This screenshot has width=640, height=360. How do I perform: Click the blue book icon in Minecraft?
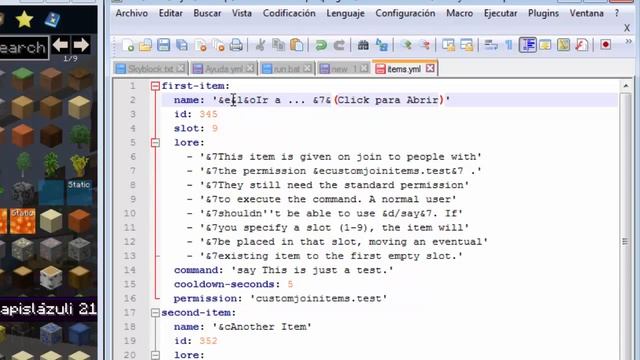52,20
